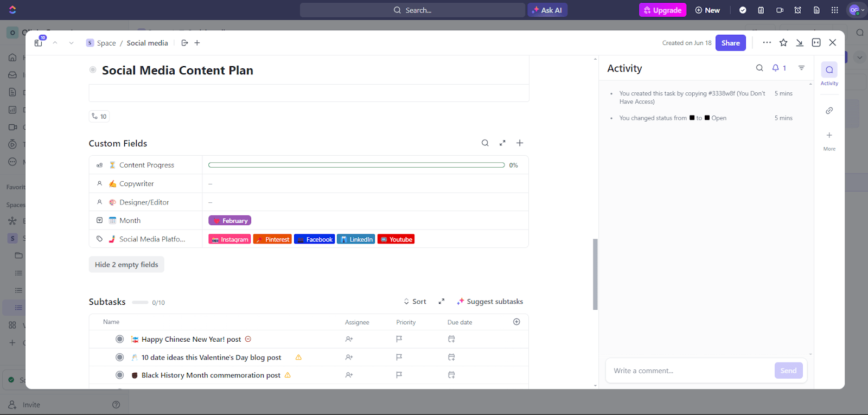Favorite the task with star icon
The height and width of the screenshot is (415, 868).
tap(783, 43)
